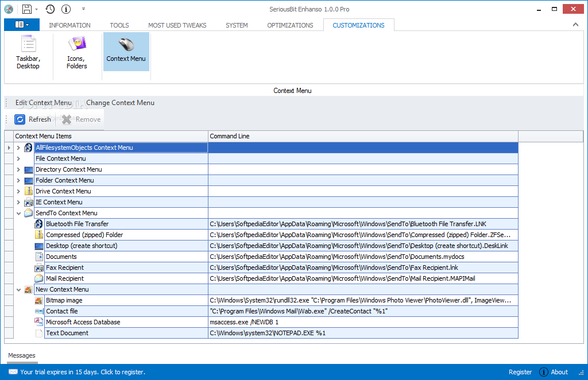Click the Refresh toolbar button
The height and width of the screenshot is (380, 588).
[33, 119]
